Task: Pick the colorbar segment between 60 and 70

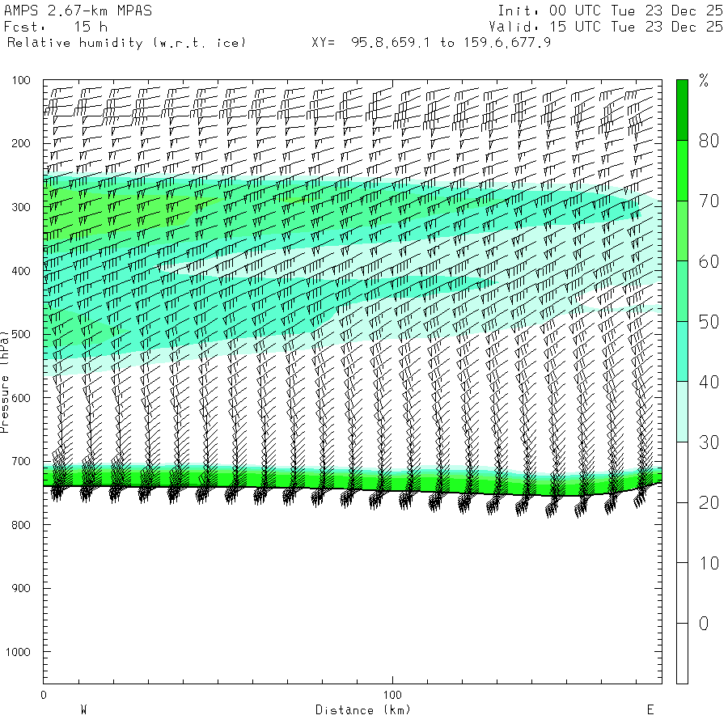Action: click(682, 231)
